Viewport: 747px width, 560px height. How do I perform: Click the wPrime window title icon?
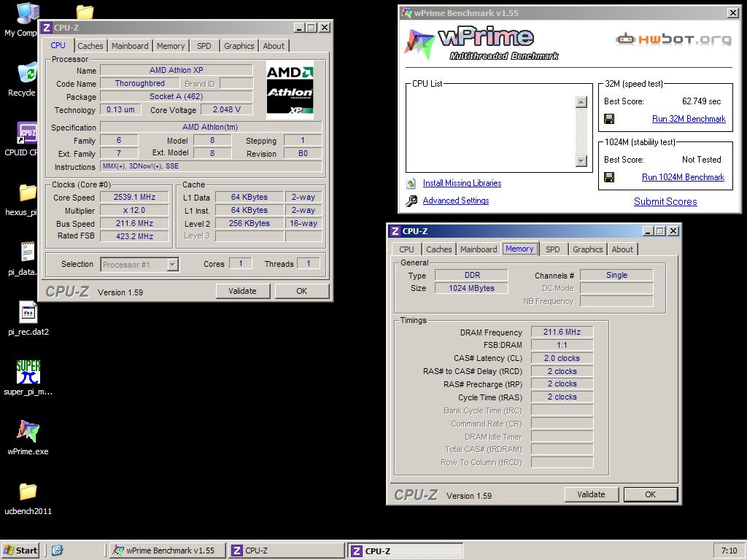click(x=407, y=13)
